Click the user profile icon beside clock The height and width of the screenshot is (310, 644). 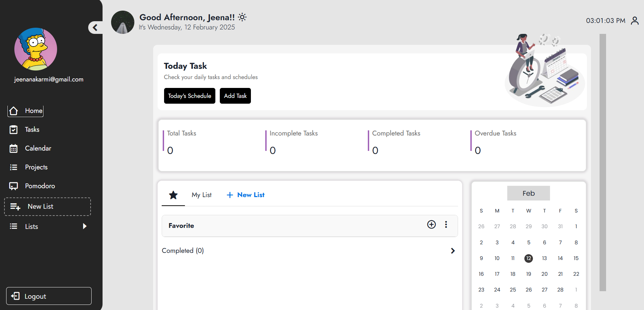click(x=634, y=21)
